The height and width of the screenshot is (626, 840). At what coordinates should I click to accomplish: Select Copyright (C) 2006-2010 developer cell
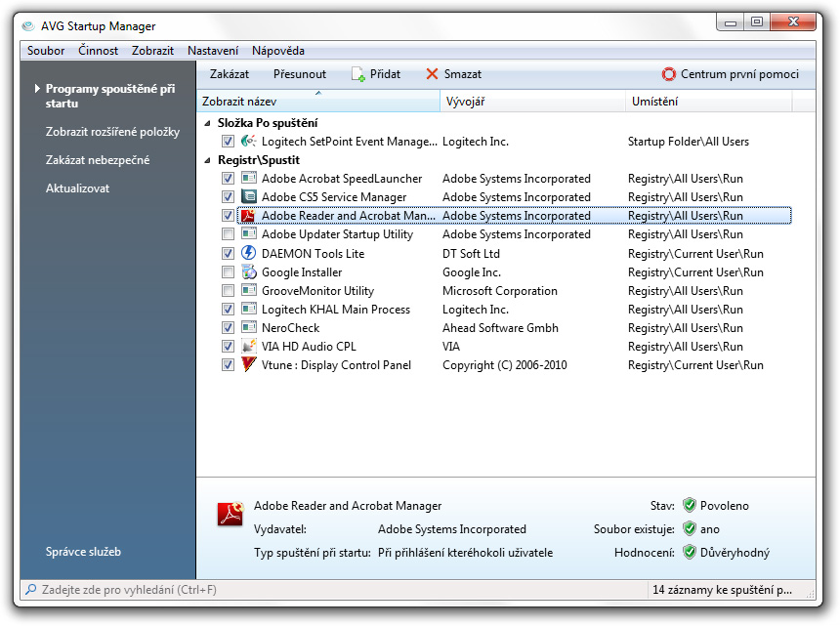click(505, 365)
